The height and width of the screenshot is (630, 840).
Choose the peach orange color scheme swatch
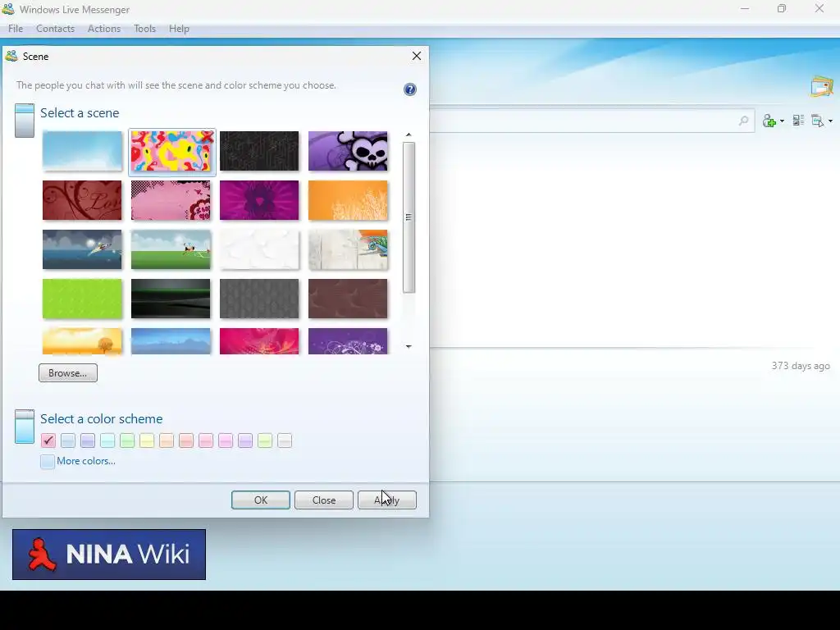click(167, 441)
